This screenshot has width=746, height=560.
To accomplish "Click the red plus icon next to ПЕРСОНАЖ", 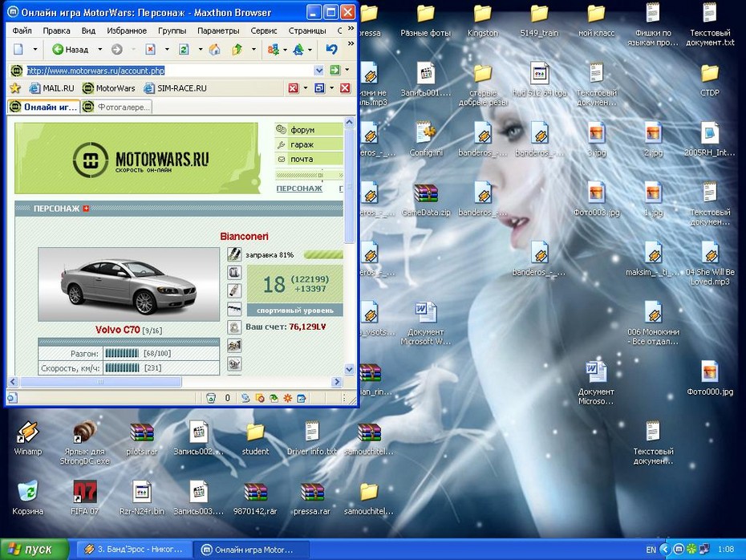I will tap(86, 208).
